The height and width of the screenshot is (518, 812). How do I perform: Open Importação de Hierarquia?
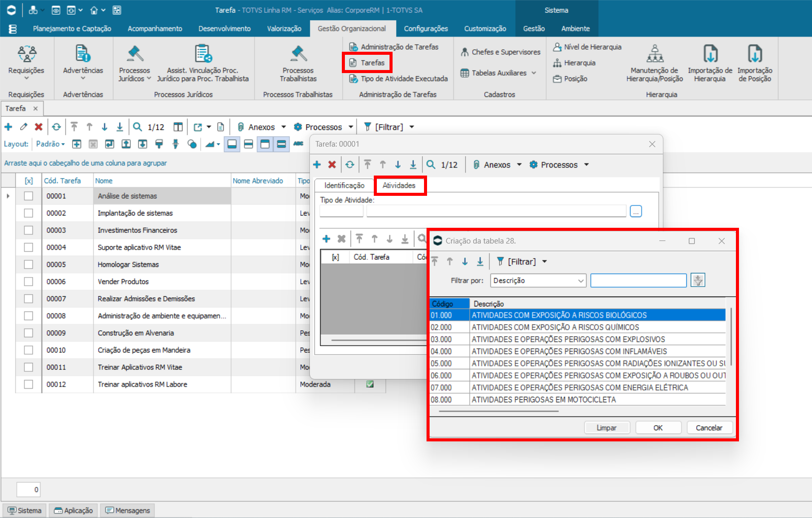(710, 54)
